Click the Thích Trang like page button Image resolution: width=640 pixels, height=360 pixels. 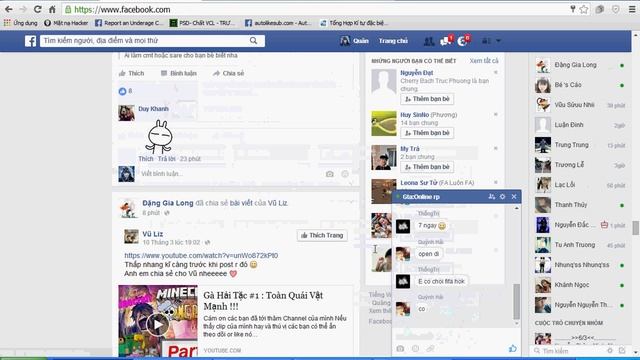click(x=322, y=235)
